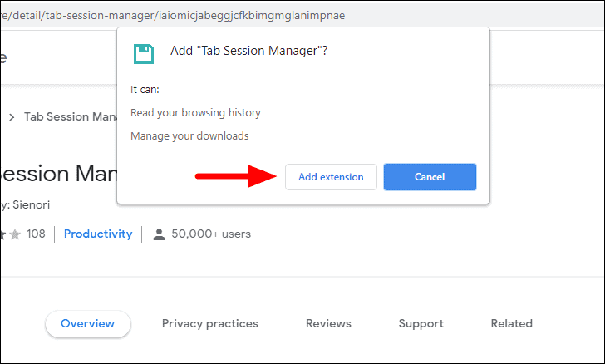605x364 pixels.
Task: Cancel the extension install dialog
Action: click(x=430, y=177)
